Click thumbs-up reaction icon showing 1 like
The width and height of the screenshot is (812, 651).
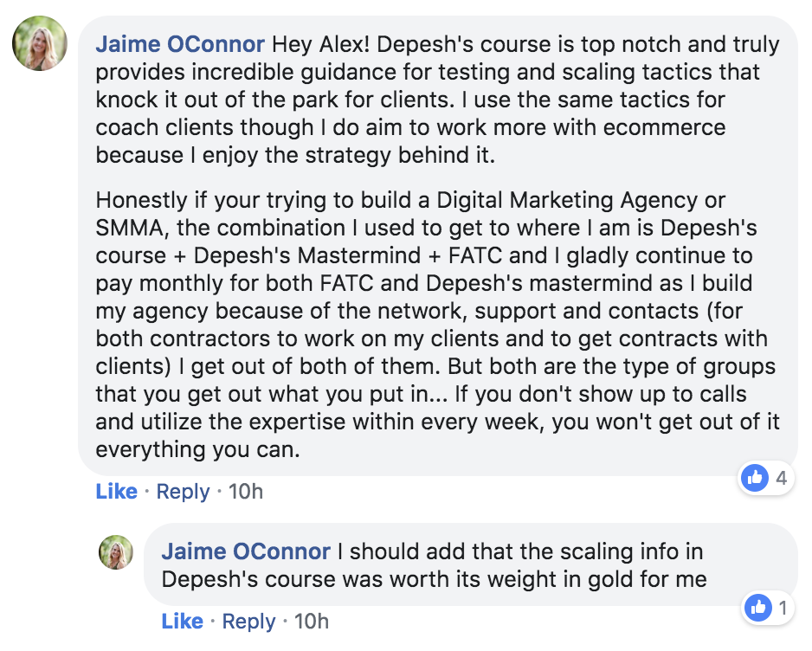click(758, 609)
